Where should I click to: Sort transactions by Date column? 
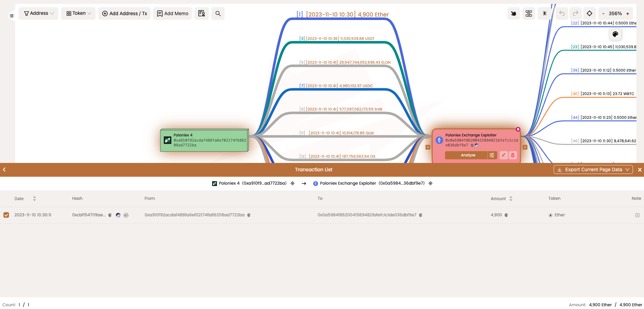click(34, 198)
